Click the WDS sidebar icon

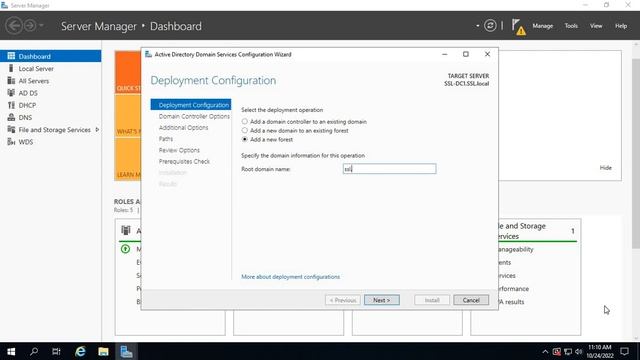click(x=11, y=142)
